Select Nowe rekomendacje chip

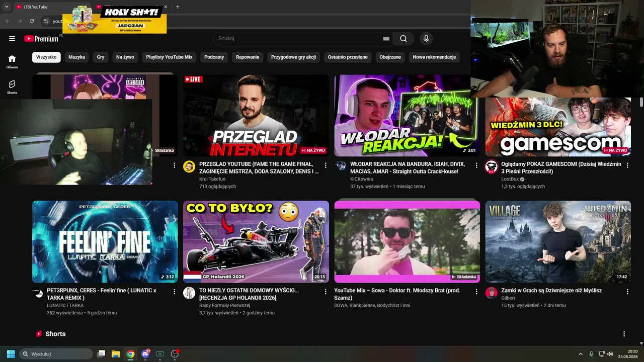tap(434, 57)
